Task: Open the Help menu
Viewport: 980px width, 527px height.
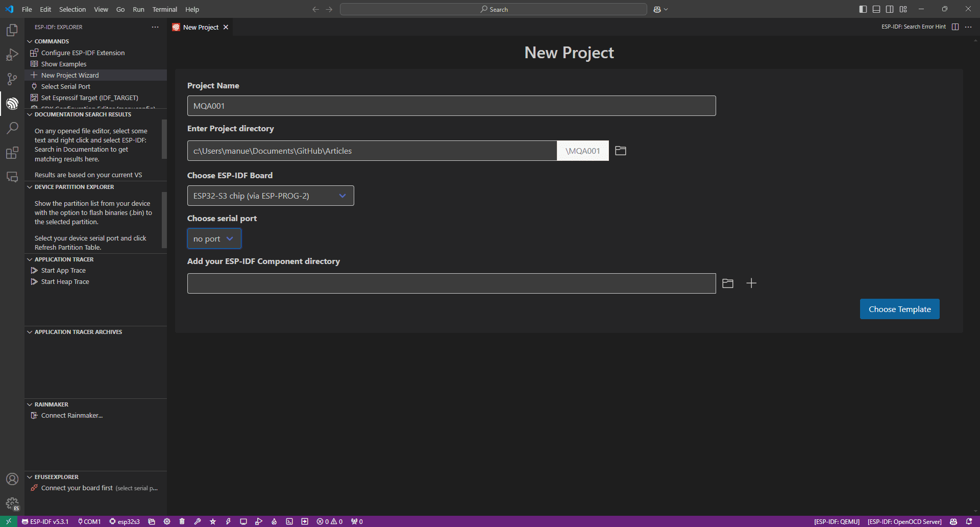Action: tap(192, 9)
